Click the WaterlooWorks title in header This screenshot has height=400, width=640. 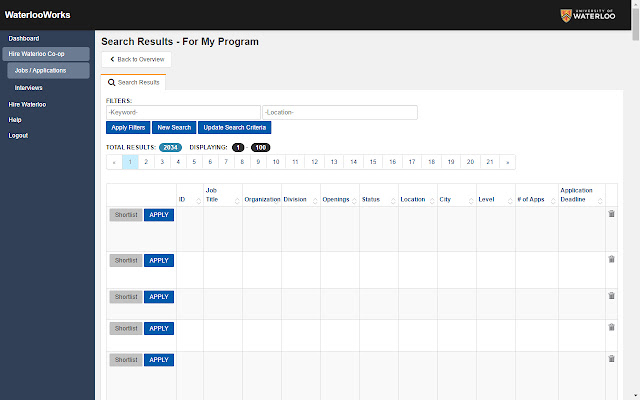click(38, 15)
